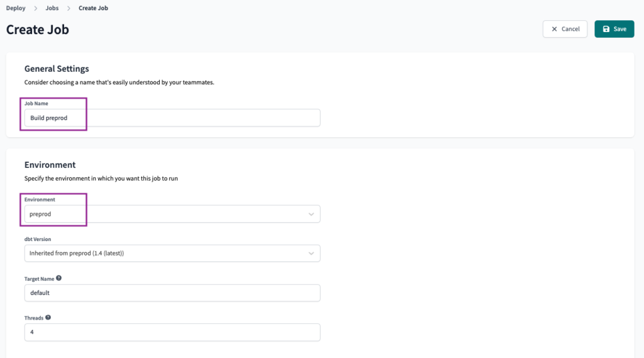The image size is (644, 358).
Task: Open the preprod environment combo box
Action: click(x=172, y=214)
